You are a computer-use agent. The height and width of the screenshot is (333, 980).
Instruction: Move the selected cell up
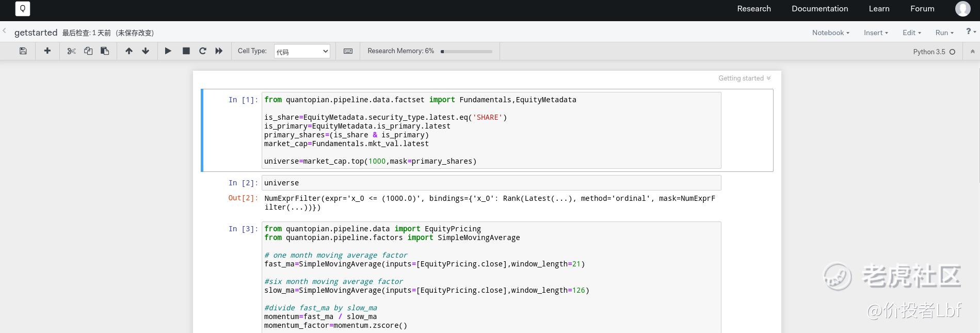coord(129,51)
